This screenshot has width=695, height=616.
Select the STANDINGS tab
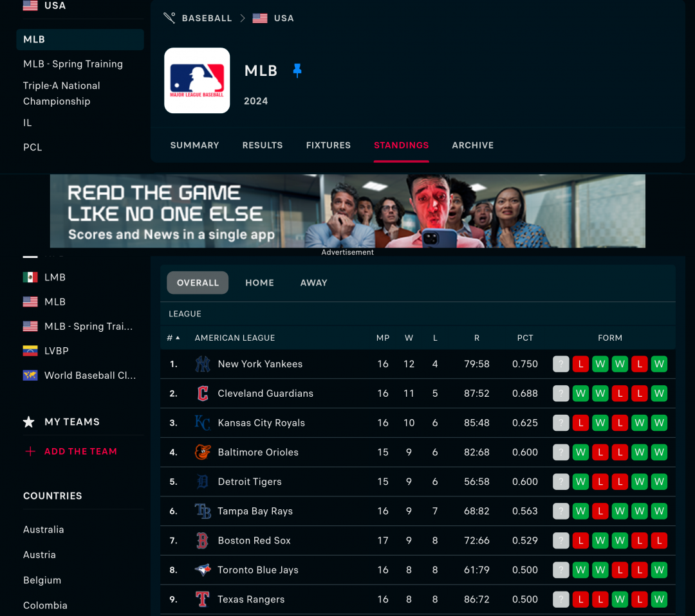point(401,145)
